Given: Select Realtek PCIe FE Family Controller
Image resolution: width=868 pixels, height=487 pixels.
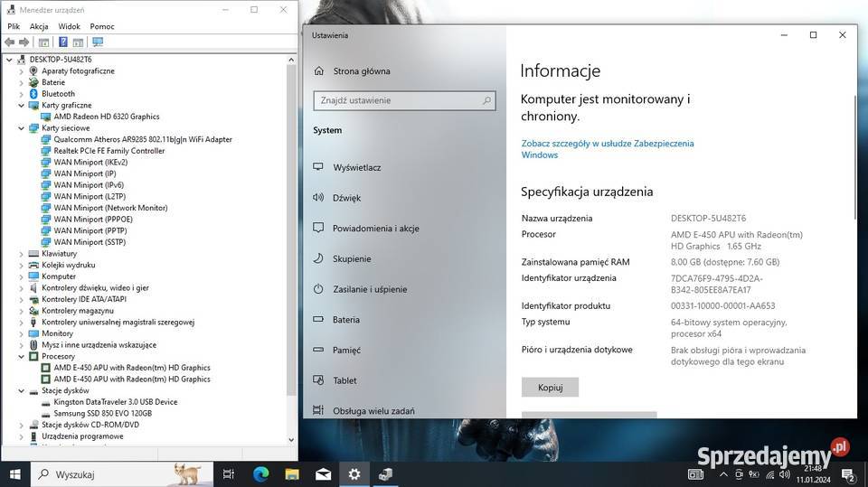Looking at the screenshot, I should [x=109, y=151].
